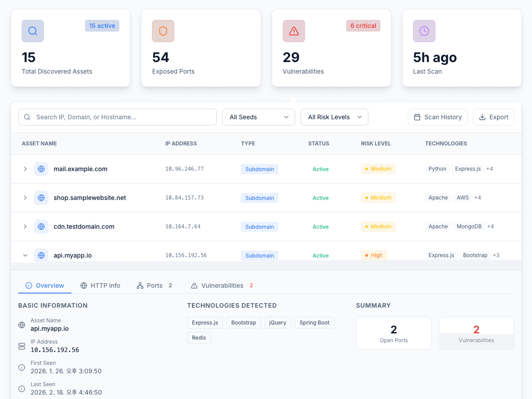Viewport: 532px width, 399px height.
Task: Click the globe icon beside shop.samplewebsite.net
Action: 41,198
